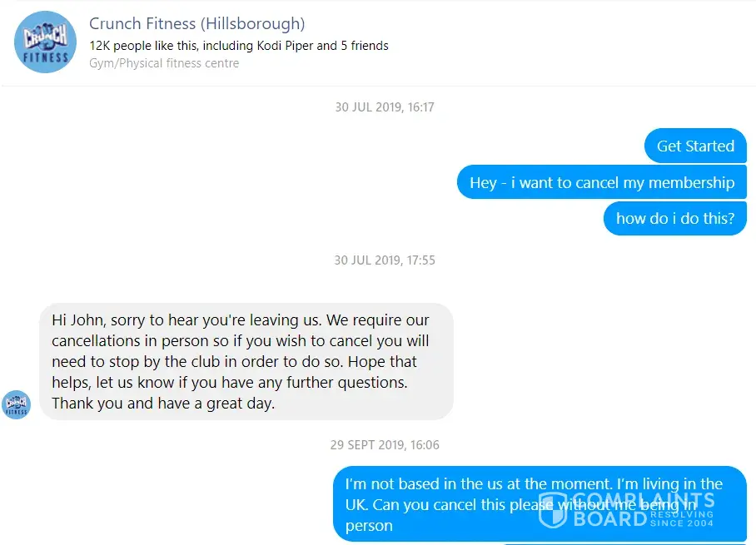Click the 30 JUL 2019, 17:55 timestamp
The width and height of the screenshot is (756, 545).
385,260
